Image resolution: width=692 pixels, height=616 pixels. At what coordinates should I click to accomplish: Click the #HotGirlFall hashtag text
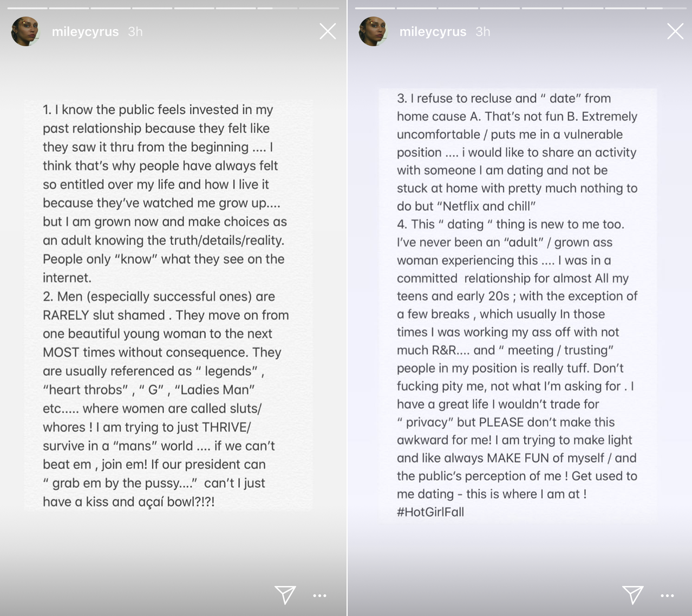[430, 512]
